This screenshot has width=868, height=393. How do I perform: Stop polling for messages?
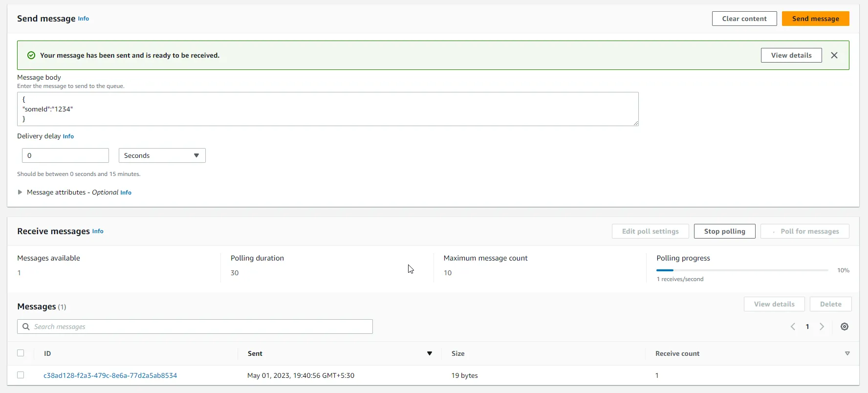click(724, 231)
